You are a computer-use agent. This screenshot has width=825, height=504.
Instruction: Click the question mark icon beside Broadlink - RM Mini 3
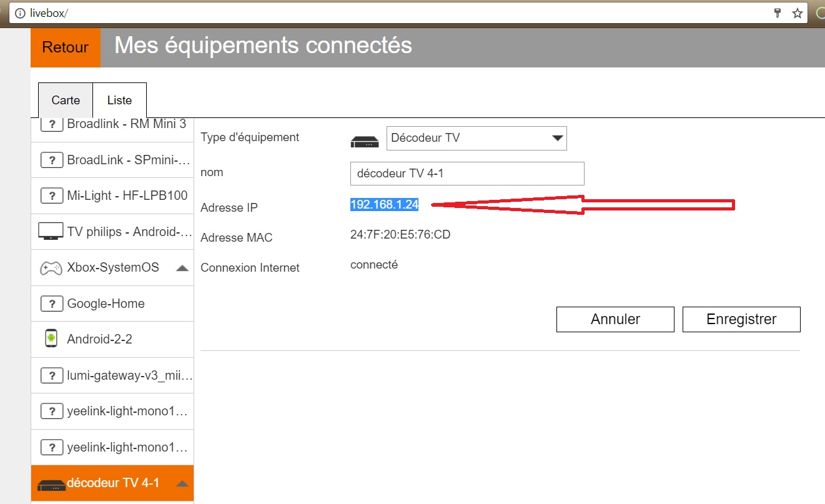pos(52,124)
